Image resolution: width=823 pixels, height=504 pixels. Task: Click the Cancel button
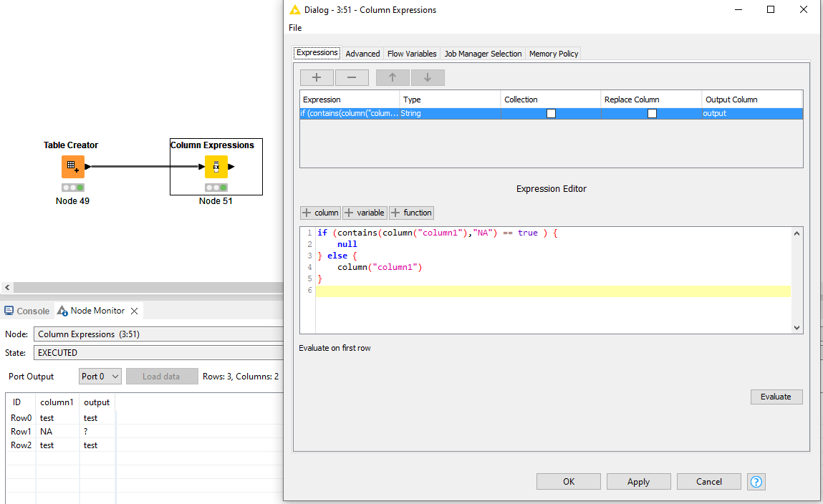(x=708, y=481)
